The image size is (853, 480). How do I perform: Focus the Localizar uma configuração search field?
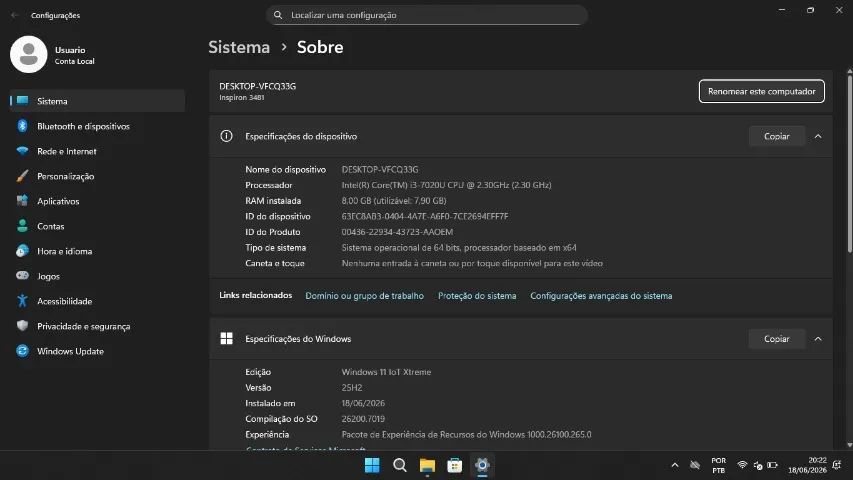point(427,15)
